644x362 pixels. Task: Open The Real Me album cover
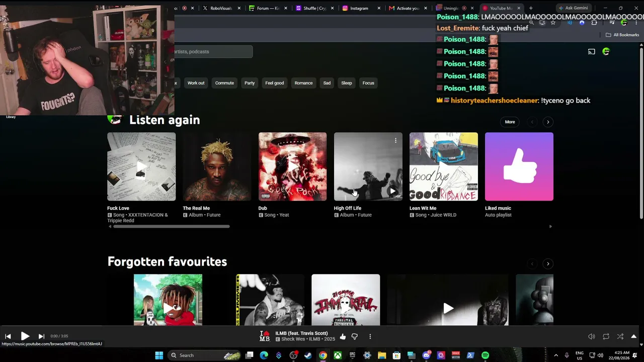(217, 166)
